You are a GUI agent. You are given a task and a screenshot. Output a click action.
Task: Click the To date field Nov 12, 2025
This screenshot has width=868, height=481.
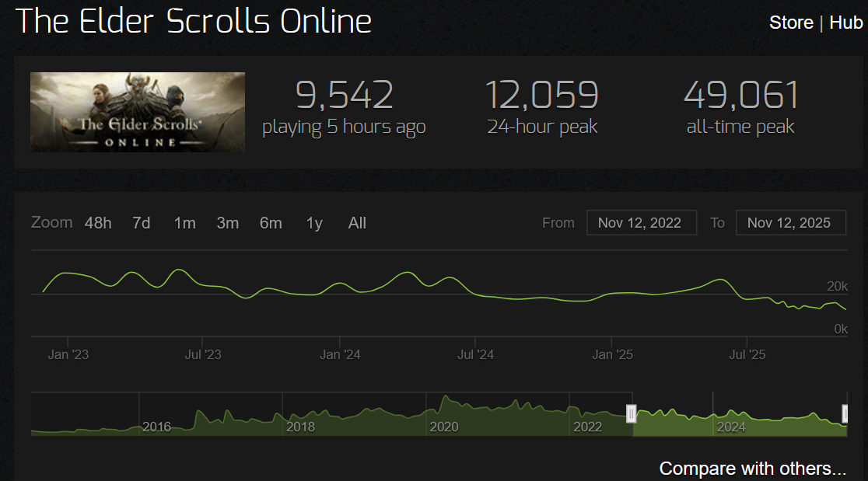tap(791, 223)
